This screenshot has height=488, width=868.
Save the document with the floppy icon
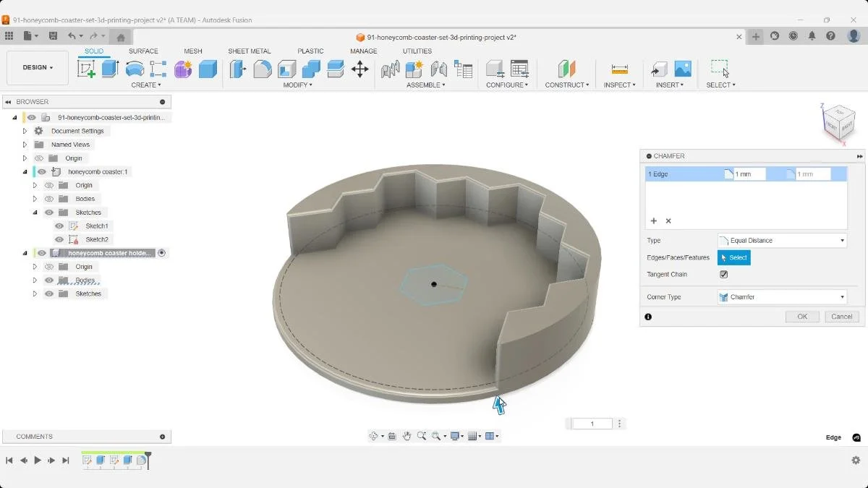pos(53,35)
